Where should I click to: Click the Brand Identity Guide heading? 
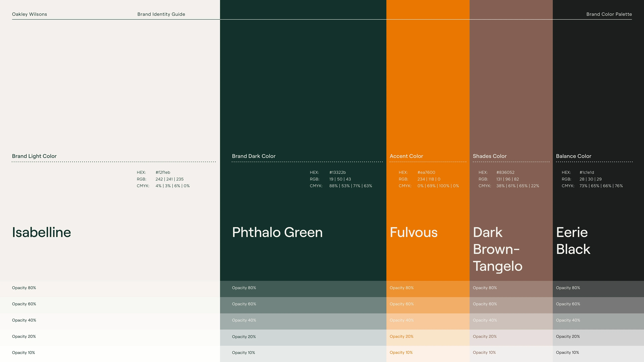161,14
